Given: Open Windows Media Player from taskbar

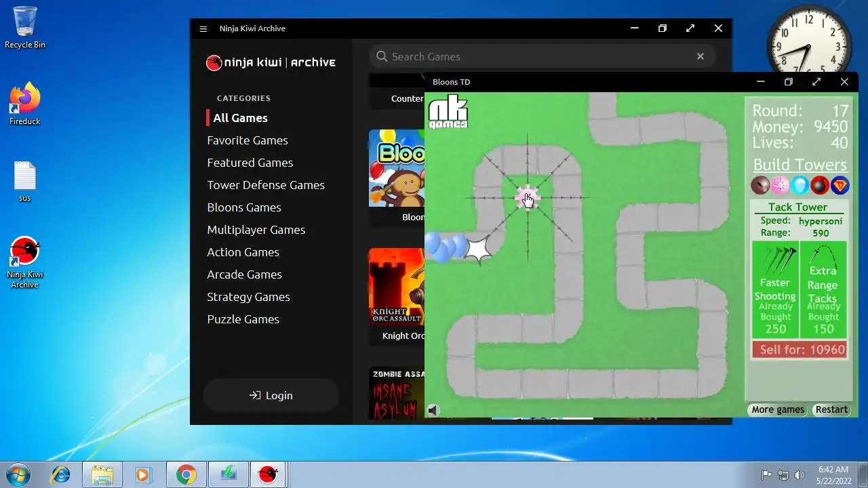Looking at the screenshot, I should click(x=142, y=474).
